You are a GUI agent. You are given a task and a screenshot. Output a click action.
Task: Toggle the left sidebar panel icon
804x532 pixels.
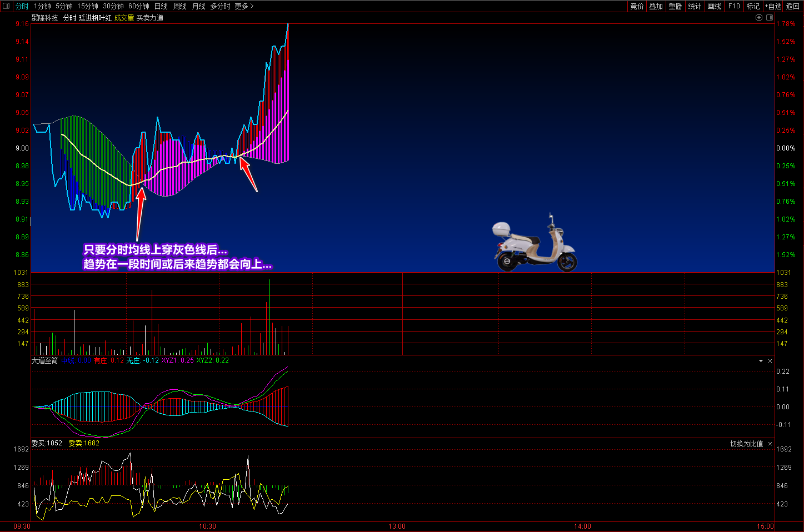pos(7,6)
